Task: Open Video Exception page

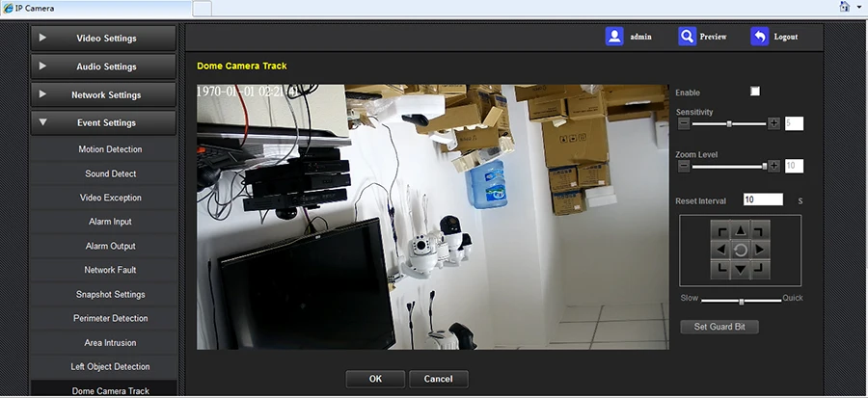Action: 104,198
